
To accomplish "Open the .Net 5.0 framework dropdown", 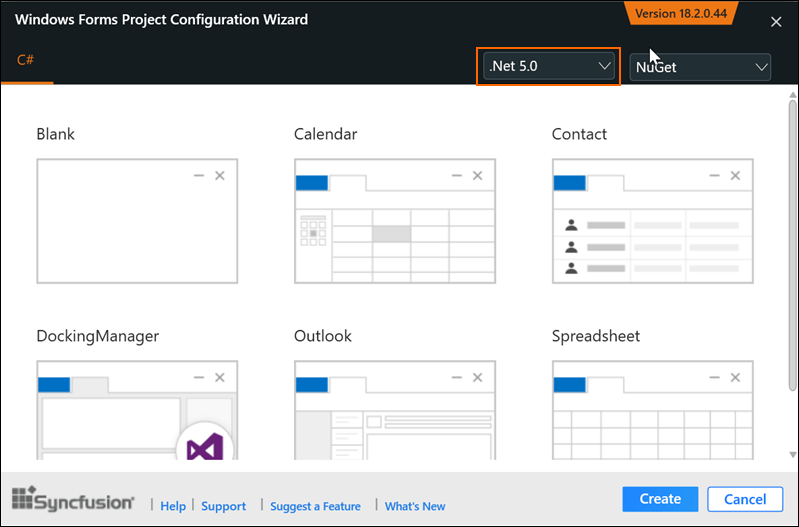I will pyautogui.click(x=548, y=66).
